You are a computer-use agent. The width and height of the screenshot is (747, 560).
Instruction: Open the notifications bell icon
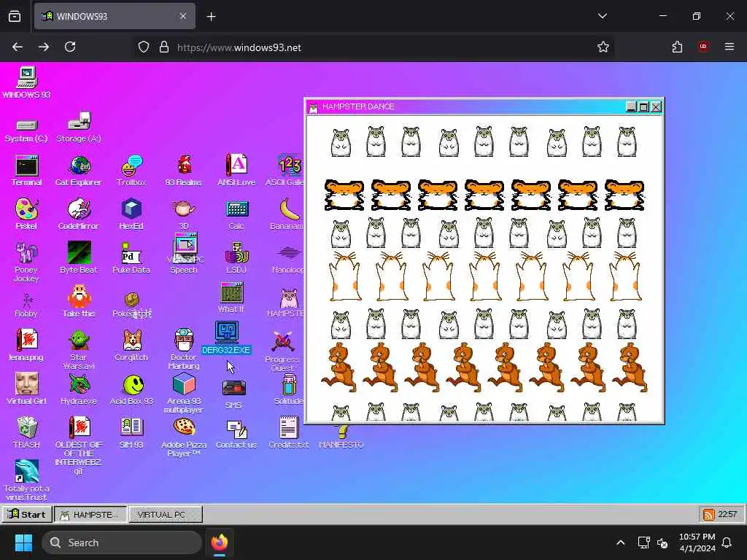[727, 542]
